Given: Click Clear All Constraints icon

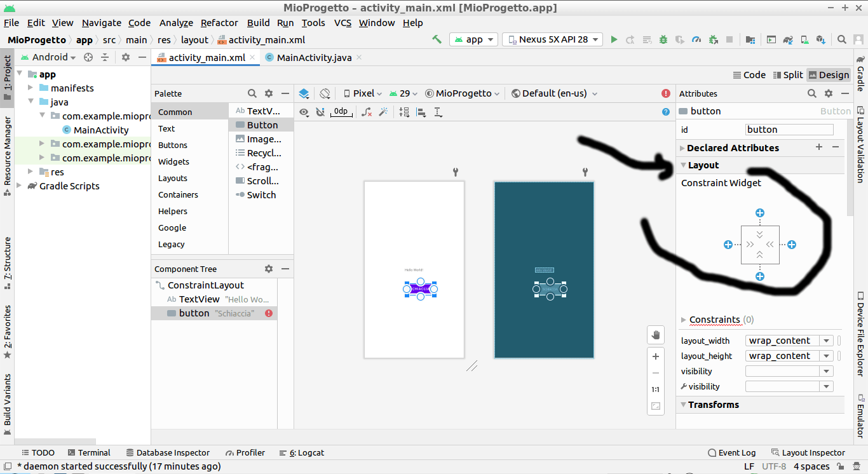Looking at the screenshot, I should click(367, 112).
